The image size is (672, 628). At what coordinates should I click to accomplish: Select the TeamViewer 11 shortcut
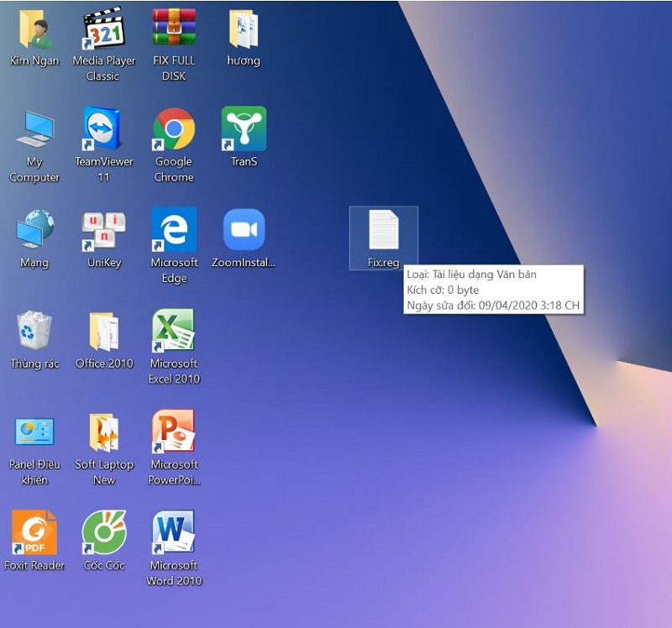(102, 128)
